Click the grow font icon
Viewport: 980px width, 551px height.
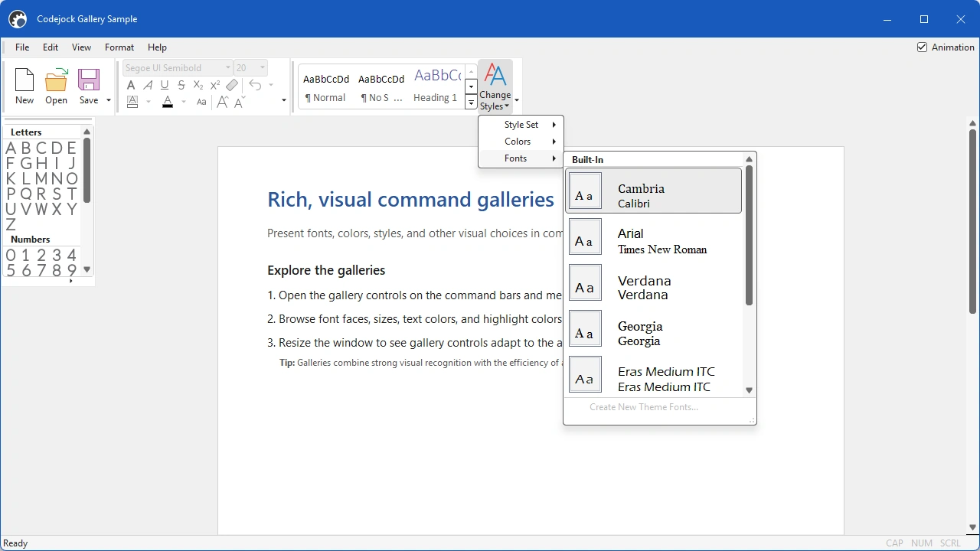[x=223, y=102]
